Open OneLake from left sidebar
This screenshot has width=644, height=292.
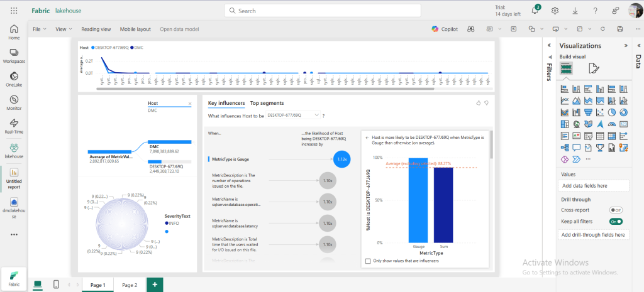coord(14,79)
